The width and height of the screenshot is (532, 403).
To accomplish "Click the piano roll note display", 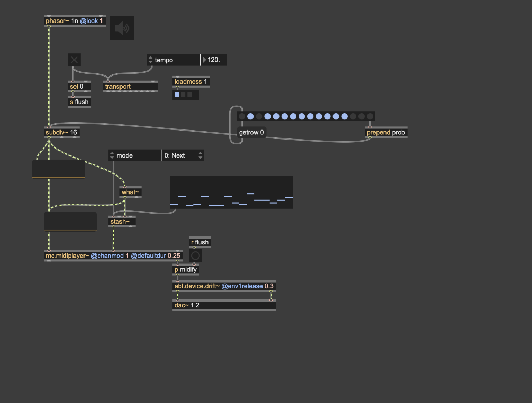I will 231,192.
